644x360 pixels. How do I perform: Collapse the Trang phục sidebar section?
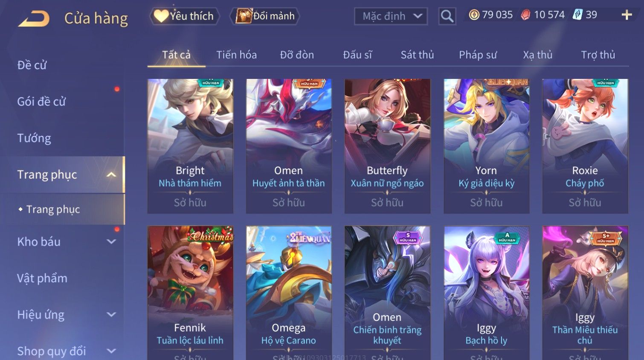(111, 174)
